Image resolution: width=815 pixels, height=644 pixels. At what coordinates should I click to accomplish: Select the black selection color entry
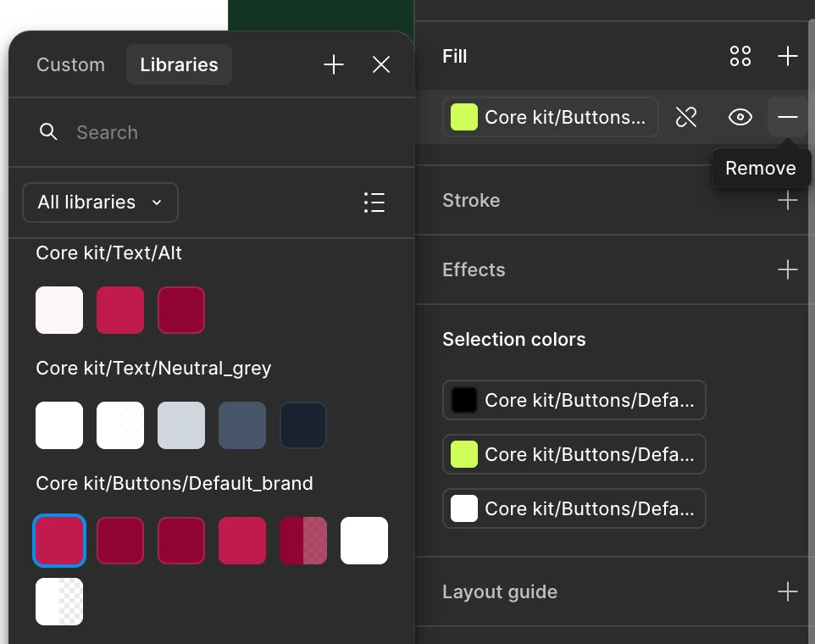pyautogui.click(x=574, y=400)
